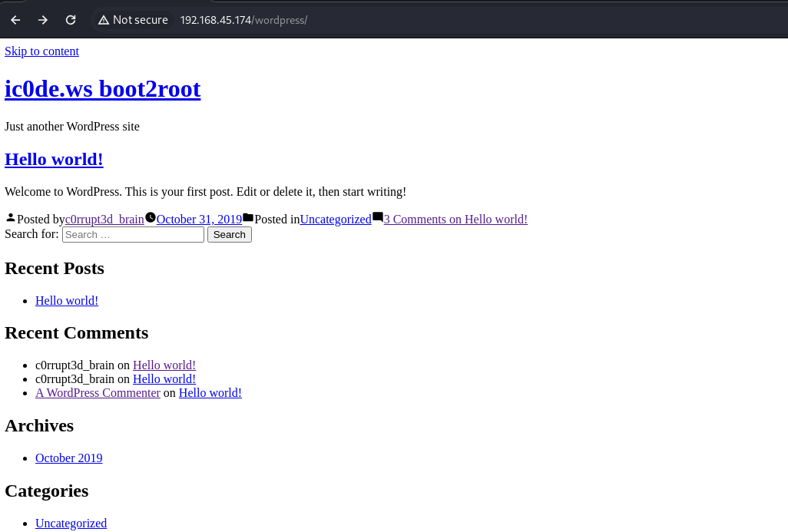Focus the Search for input field
The width and height of the screenshot is (788, 532).
coord(133,235)
